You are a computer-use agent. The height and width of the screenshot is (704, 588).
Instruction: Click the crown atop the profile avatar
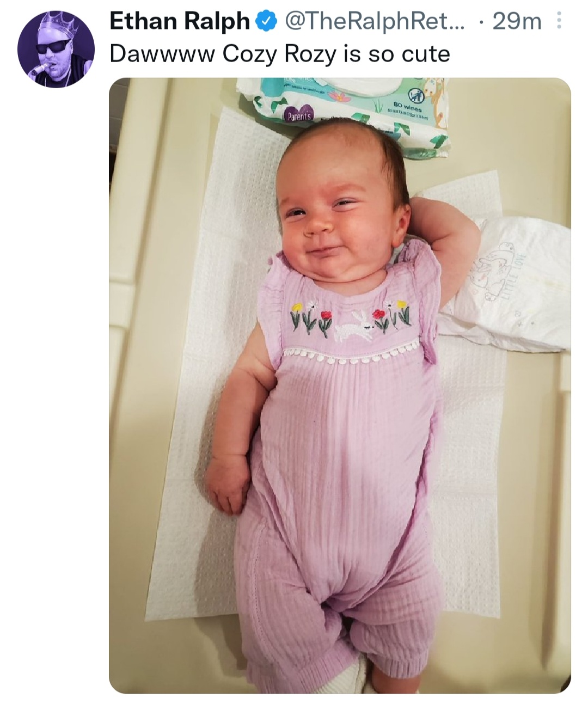[x=58, y=26]
